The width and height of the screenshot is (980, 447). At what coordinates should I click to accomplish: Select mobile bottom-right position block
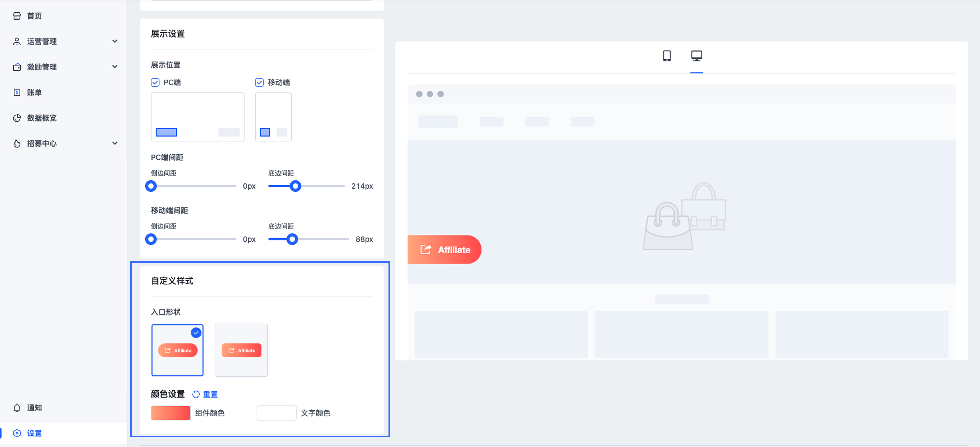282,132
